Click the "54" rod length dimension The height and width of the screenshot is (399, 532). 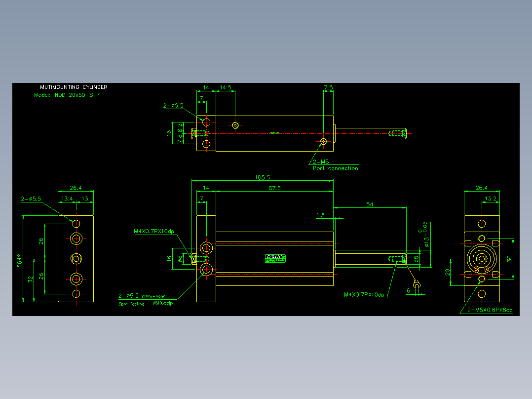coord(370,204)
